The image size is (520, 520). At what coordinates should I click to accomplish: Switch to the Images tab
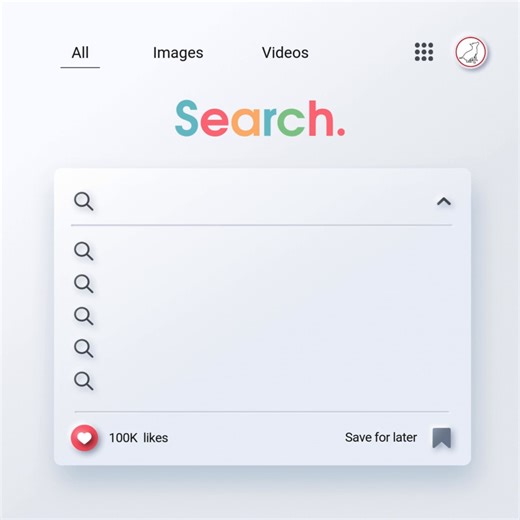click(x=178, y=53)
